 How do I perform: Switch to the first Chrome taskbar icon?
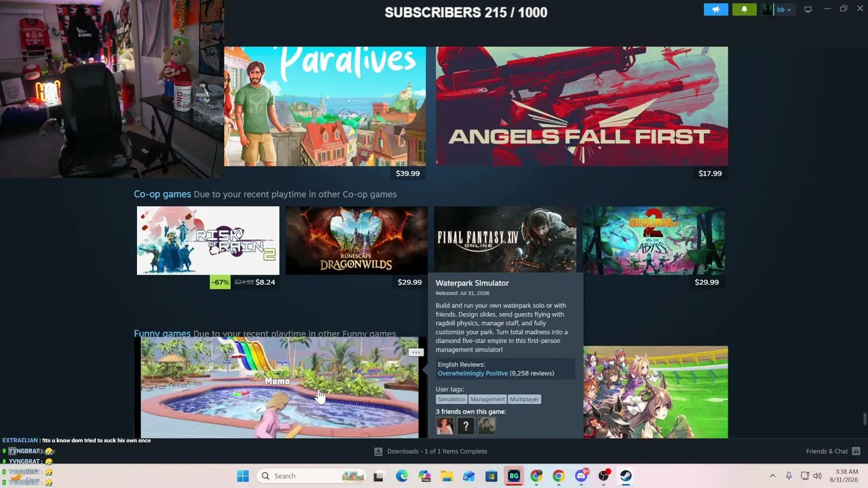point(536,476)
